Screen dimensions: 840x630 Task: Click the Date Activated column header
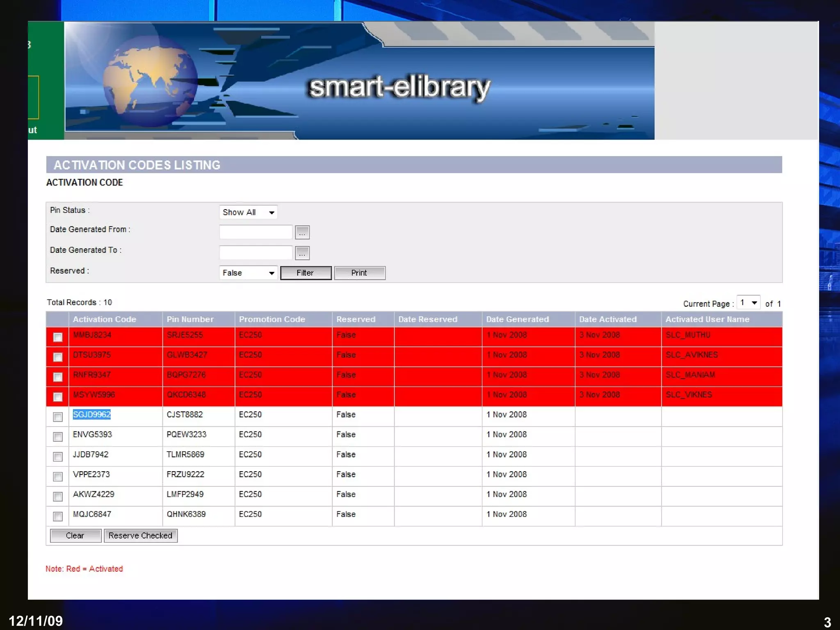click(x=607, y=319)
